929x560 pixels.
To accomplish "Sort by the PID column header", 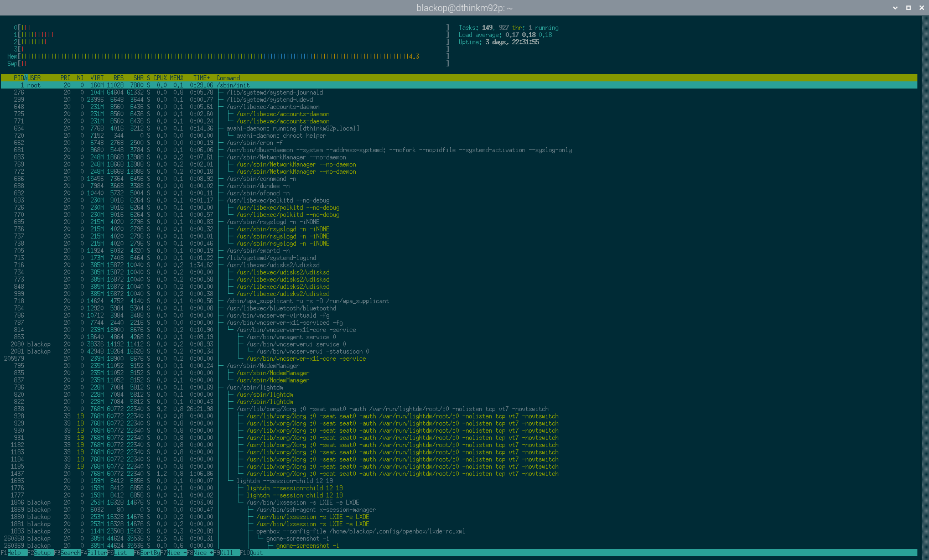I will [19, 78].
